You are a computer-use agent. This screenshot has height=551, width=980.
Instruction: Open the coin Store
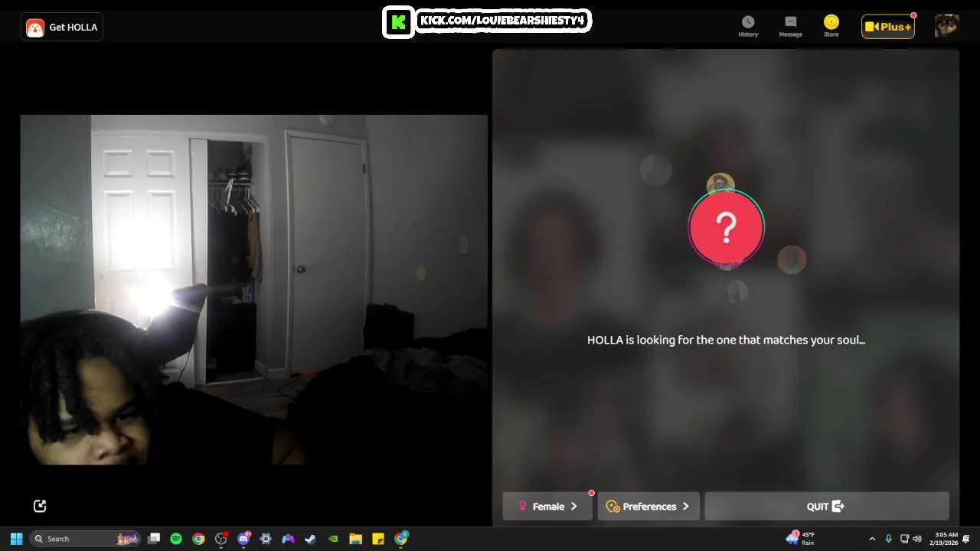(x=831, y=26)
